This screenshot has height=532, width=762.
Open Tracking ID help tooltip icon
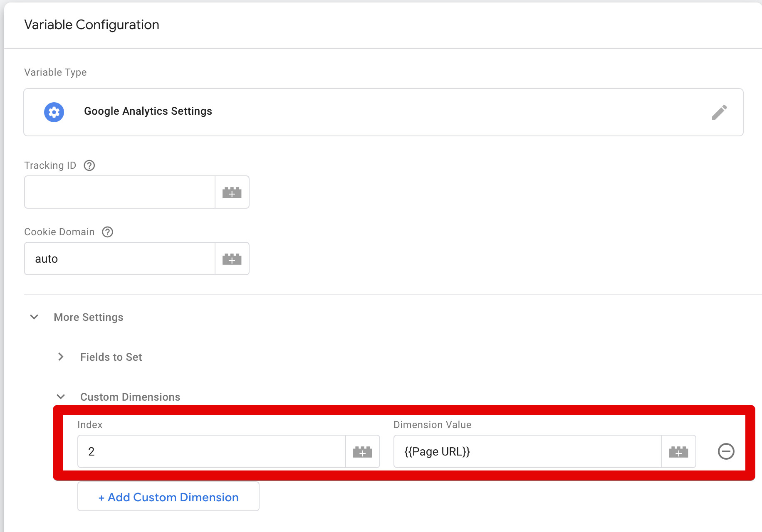89,165
